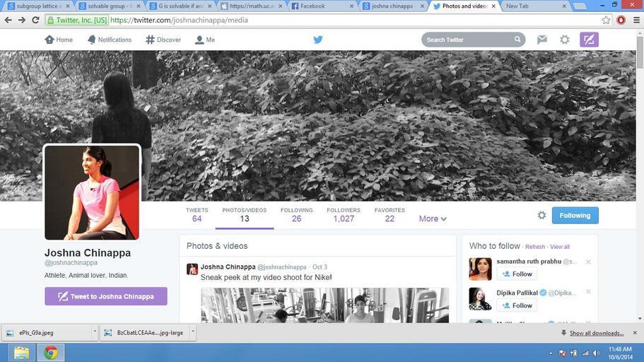Follow Dipika Pallikal
This screenshot has width=644, height=362.
pos(517,305)
